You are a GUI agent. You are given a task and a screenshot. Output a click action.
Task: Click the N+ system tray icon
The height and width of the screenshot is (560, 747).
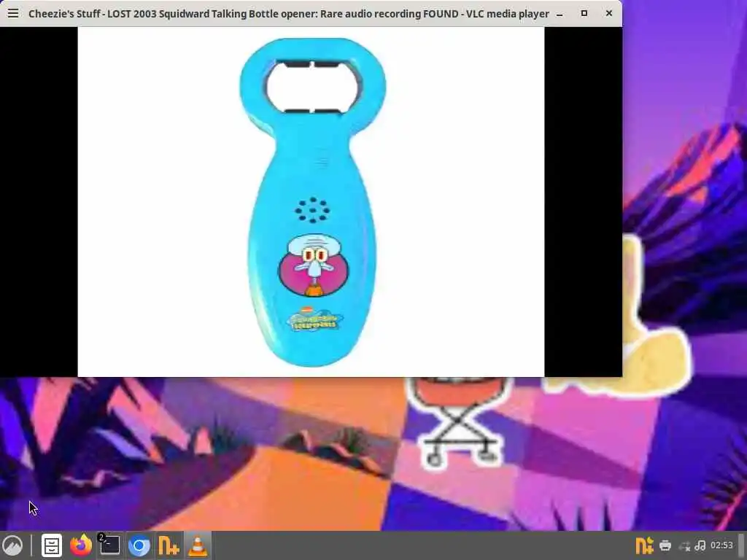(645, 545)
